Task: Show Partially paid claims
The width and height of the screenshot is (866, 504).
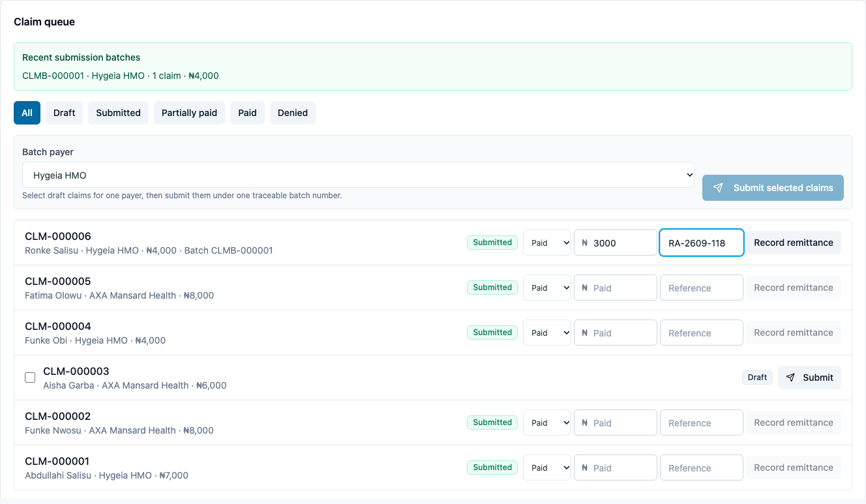Action: click(189, 113)
